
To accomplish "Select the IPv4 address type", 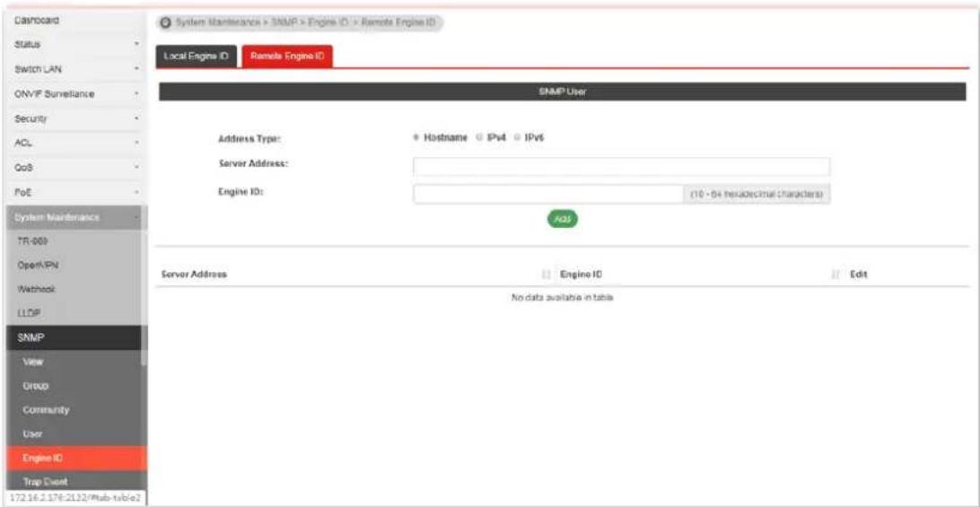I will click(x=480, y=138).
